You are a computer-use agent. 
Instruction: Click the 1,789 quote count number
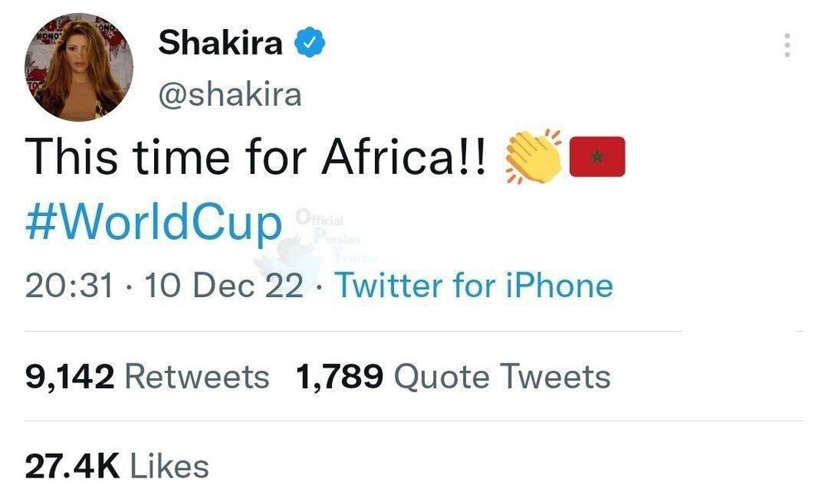point(339,377)
